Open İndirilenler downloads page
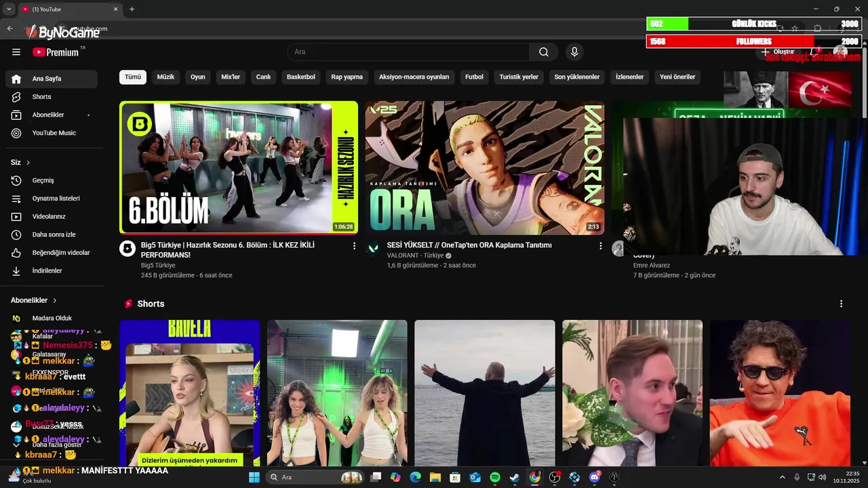Image resolution: width=868 pixels, height=488 pixels. [52, 270]
